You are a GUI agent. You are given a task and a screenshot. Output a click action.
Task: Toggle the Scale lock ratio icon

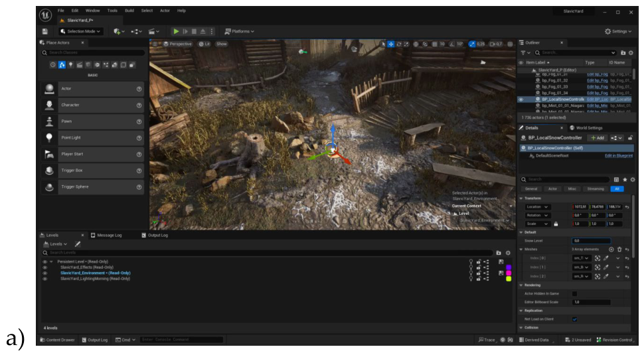pyautogui.click(x=556, y=224)
